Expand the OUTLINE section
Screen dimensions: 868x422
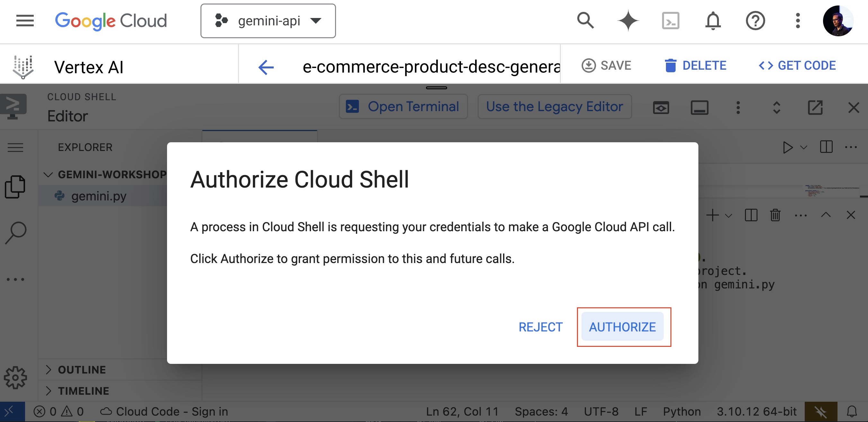82,369
